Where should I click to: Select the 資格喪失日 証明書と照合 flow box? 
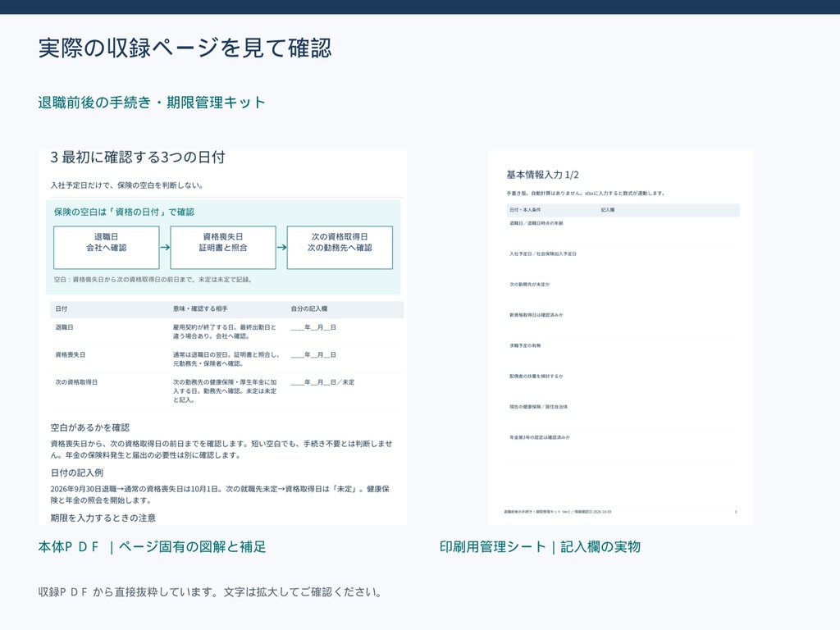click(x=223, y=248)
